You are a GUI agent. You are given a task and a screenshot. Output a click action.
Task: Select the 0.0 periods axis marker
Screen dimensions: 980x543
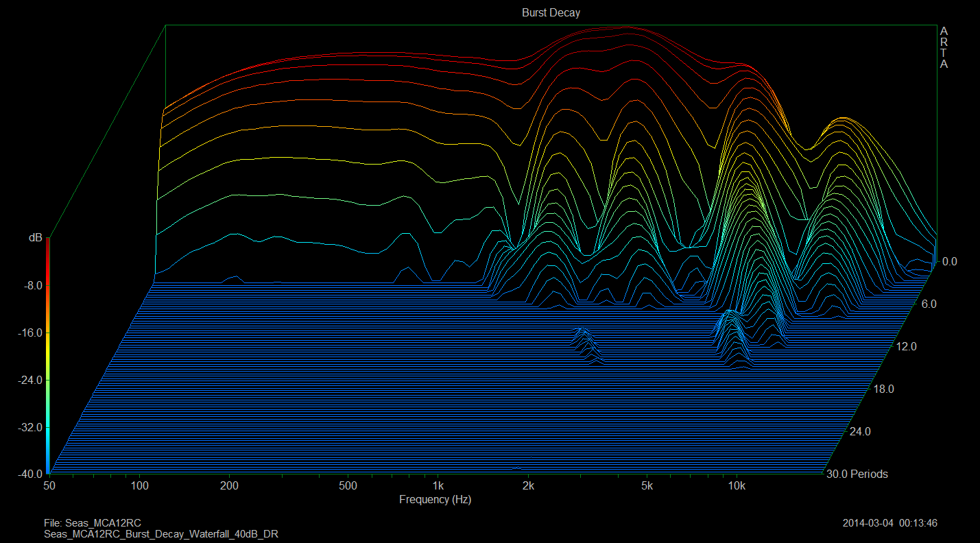click(949, 261)
